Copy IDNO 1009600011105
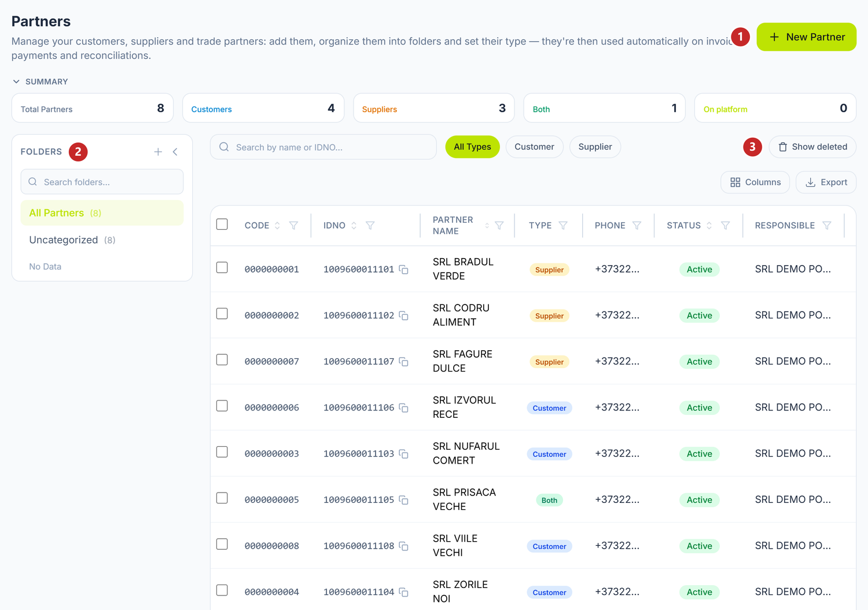 [404, 500]
